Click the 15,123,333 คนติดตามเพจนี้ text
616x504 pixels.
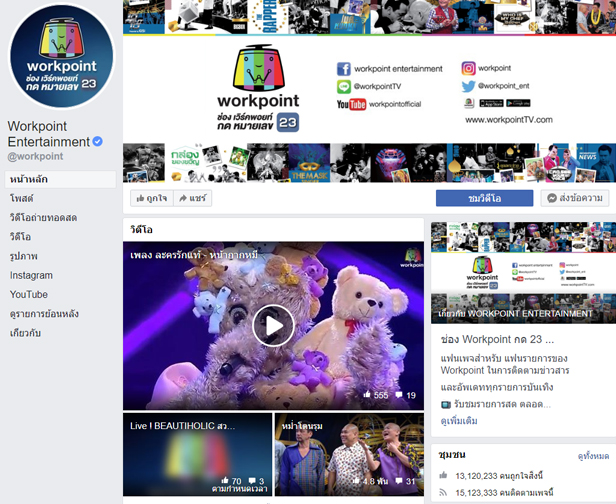[x=504, y=493]
